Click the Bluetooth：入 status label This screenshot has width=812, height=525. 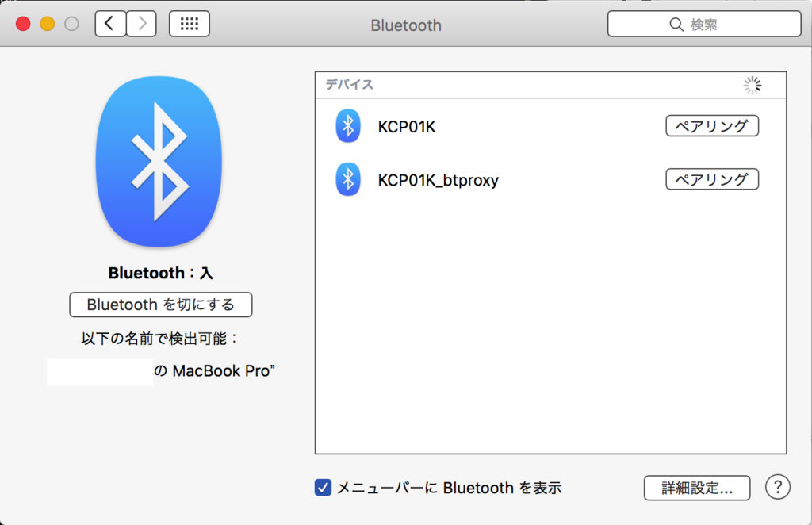[160, 273]
